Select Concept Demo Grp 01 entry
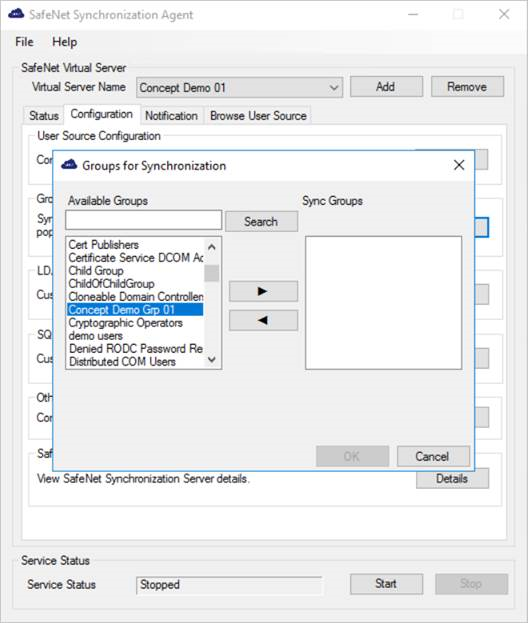The height and width of the screenshot is (623, 528). pyautogui.click(x=135, y=310)
